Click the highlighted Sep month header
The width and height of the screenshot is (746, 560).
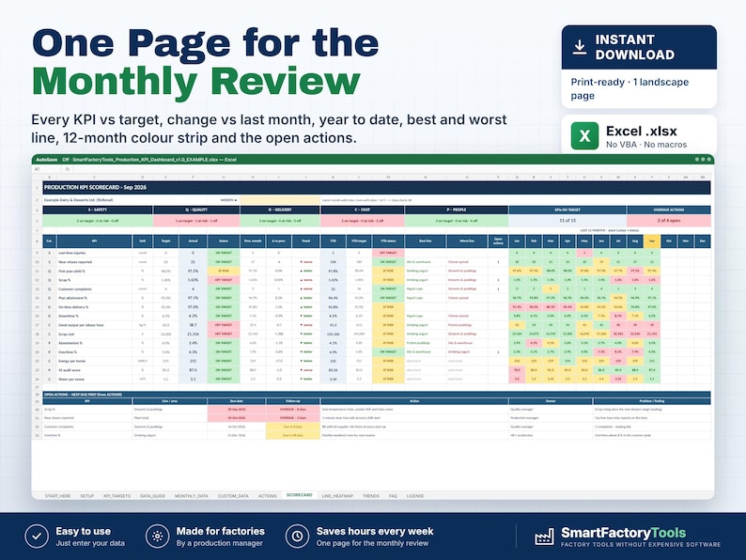pyautogui.click(x=652, y=241)
